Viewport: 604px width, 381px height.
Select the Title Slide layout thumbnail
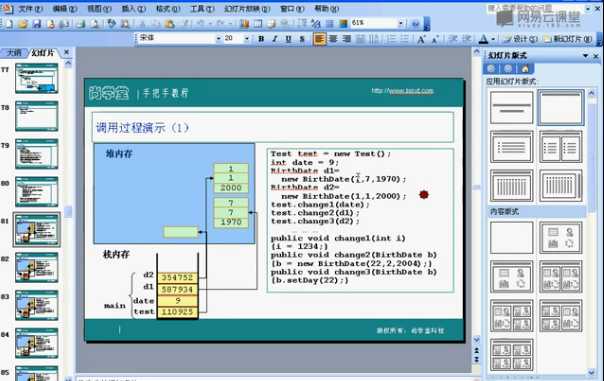coord(512,107)
